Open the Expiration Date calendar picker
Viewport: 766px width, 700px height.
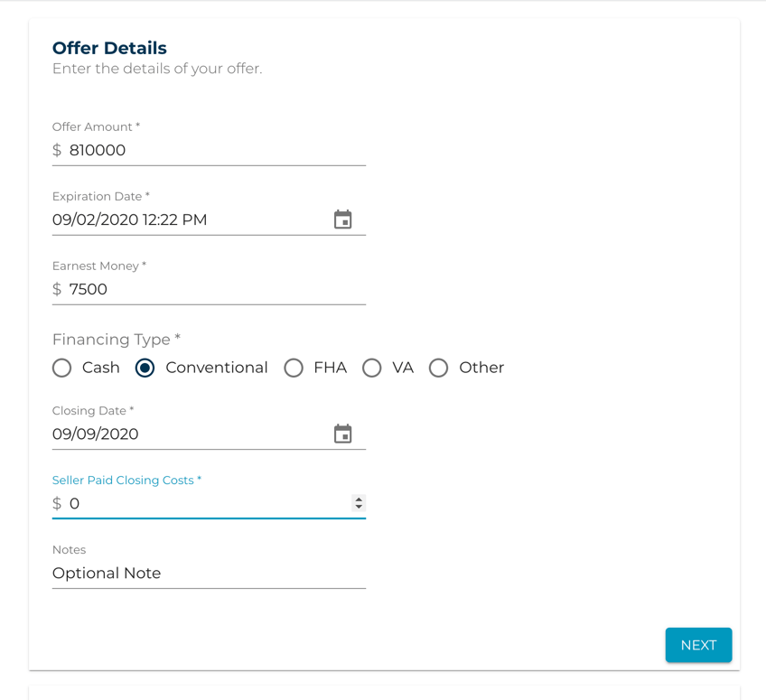point(343,219)
